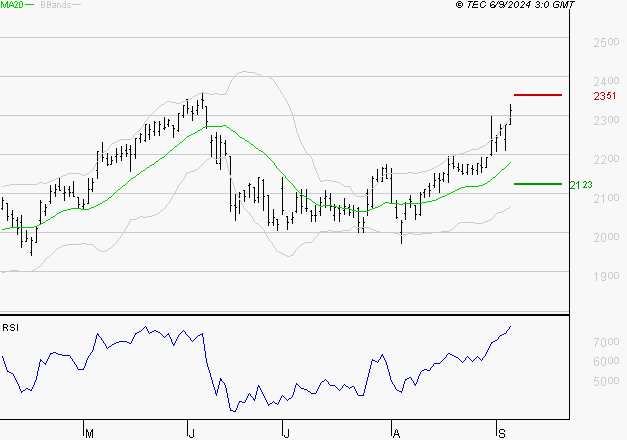The height and width of the screenshot is (440, 627).
Task: Click the red resistance level line
Action: 538,95
